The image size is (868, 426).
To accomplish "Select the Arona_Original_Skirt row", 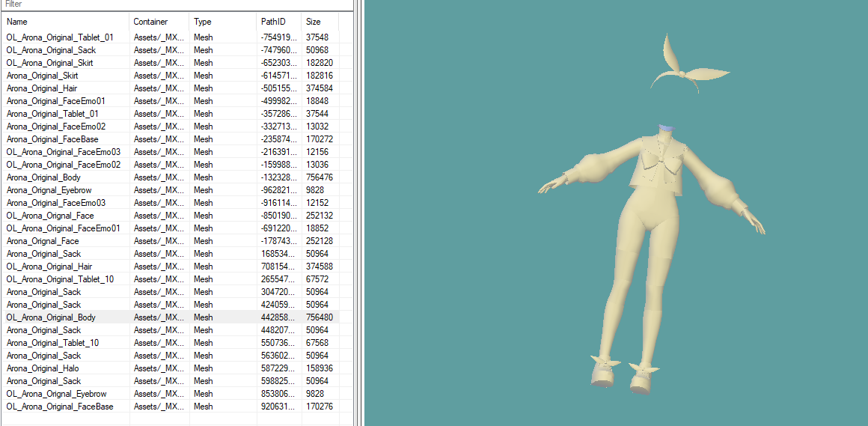I will tap(171, 76).
